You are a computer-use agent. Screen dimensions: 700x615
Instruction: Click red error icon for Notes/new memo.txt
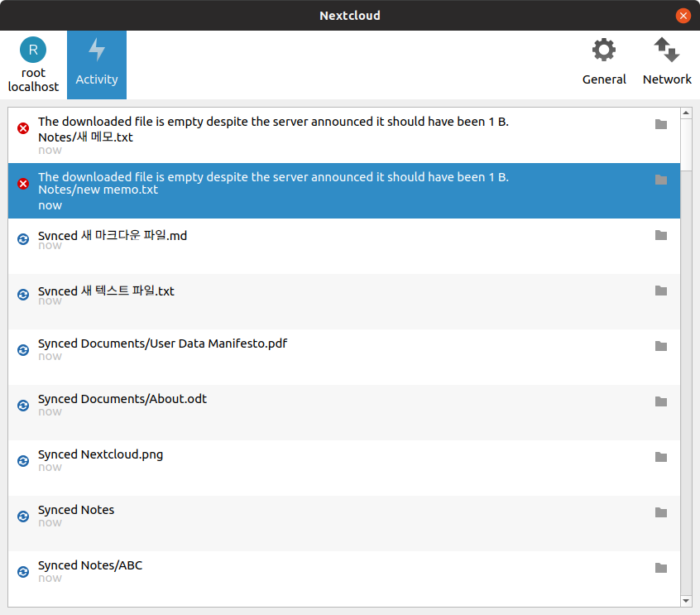pos(23,184)
